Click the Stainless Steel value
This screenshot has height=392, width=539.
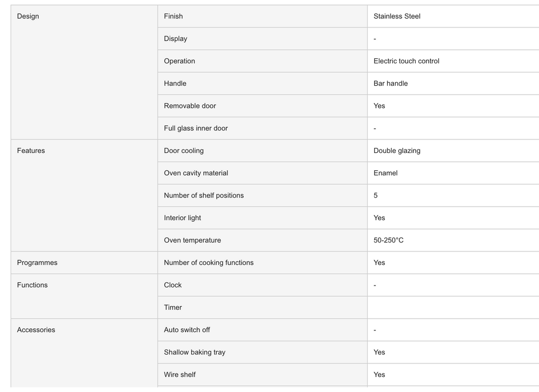(397, 16)
